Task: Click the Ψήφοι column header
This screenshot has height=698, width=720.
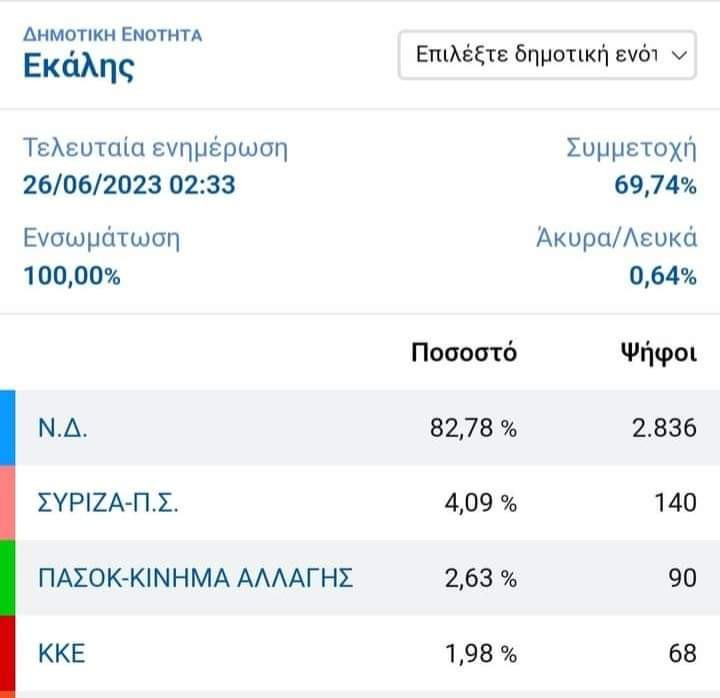Action: (x=654, y=352)
